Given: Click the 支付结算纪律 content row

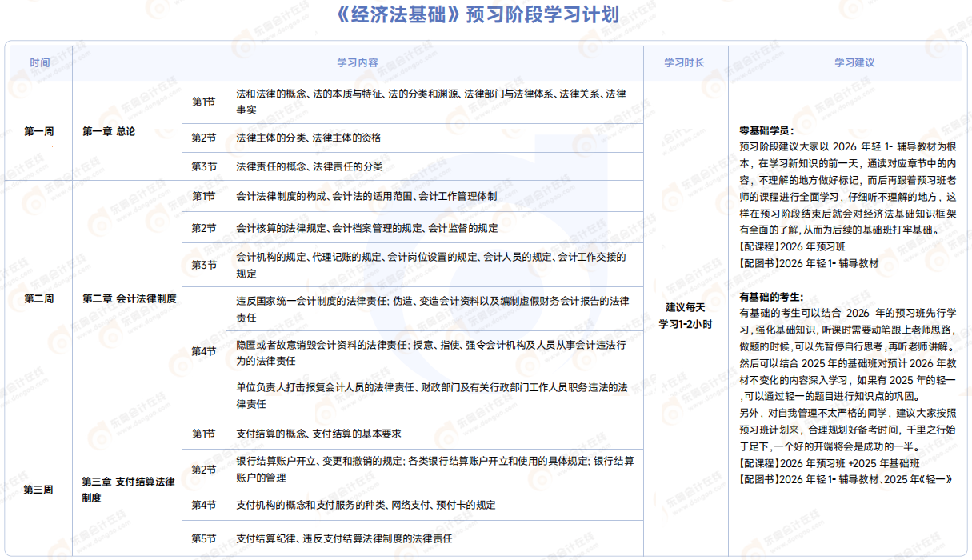Looking at the screenshot, I should coord(344,538).
